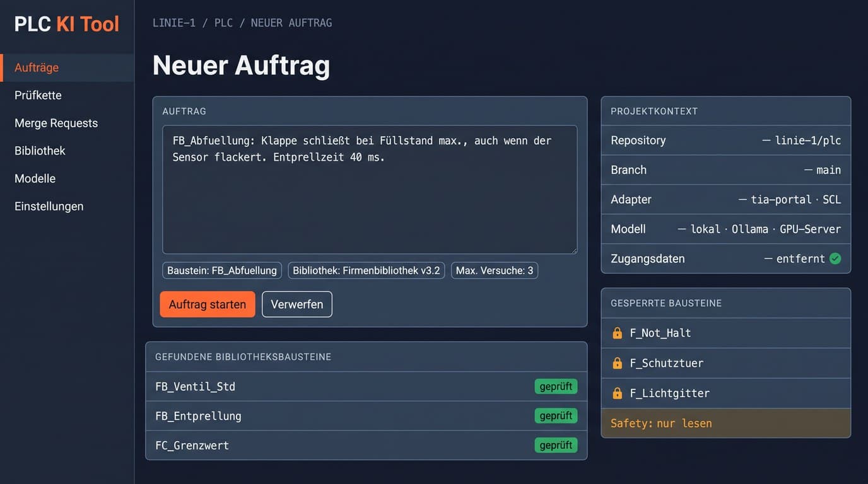Select the FB_Entprellung library block row
This screenshot has width=868, height=484.
(367, 416)
